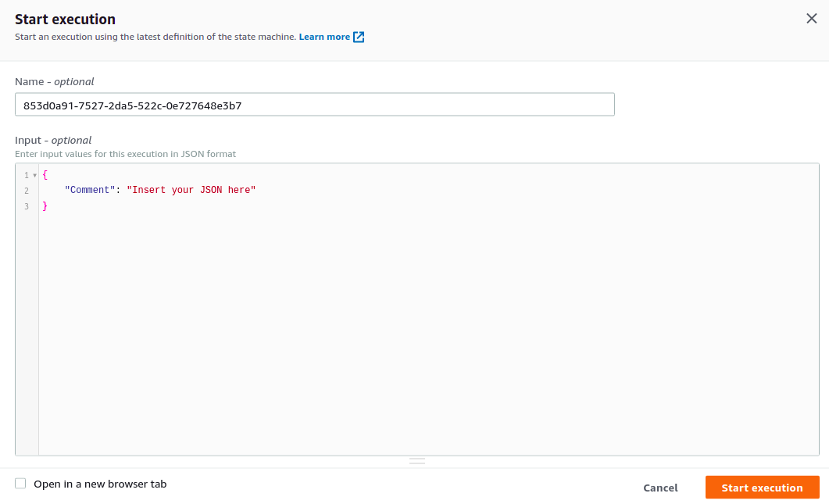This screenshot has width=829, height=504.
Task: Click the execution Name input field
Action: point(314,105)
